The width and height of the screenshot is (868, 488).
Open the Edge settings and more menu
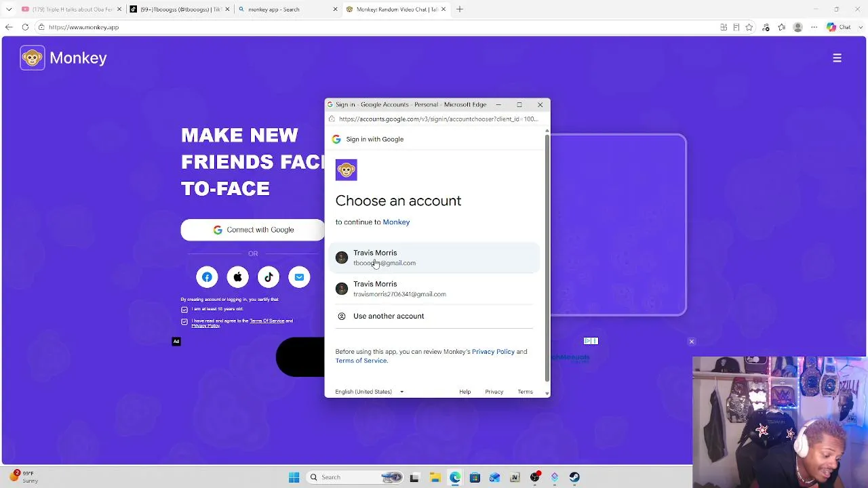click(814, 27)
